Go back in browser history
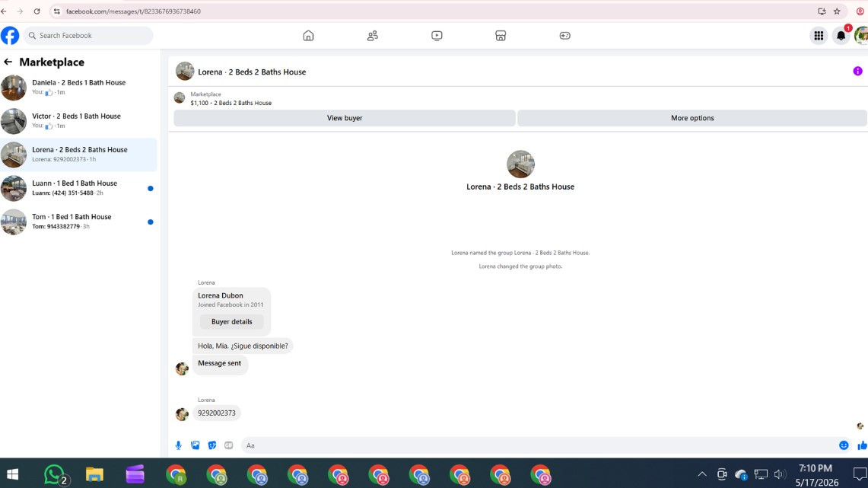The image size is (868, 488). click(x=4, y=11)
